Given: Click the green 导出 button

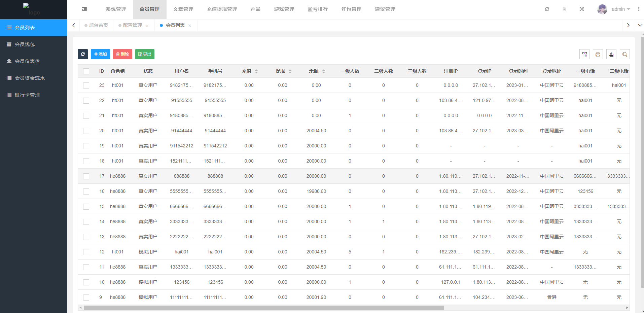Looking at the screenshot, I should click(x=145, y=54).
